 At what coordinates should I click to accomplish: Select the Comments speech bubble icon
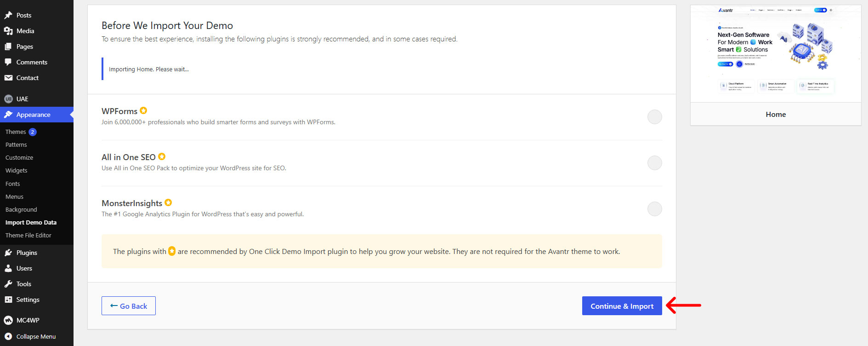pyautogui.click(x=8, y=62)
